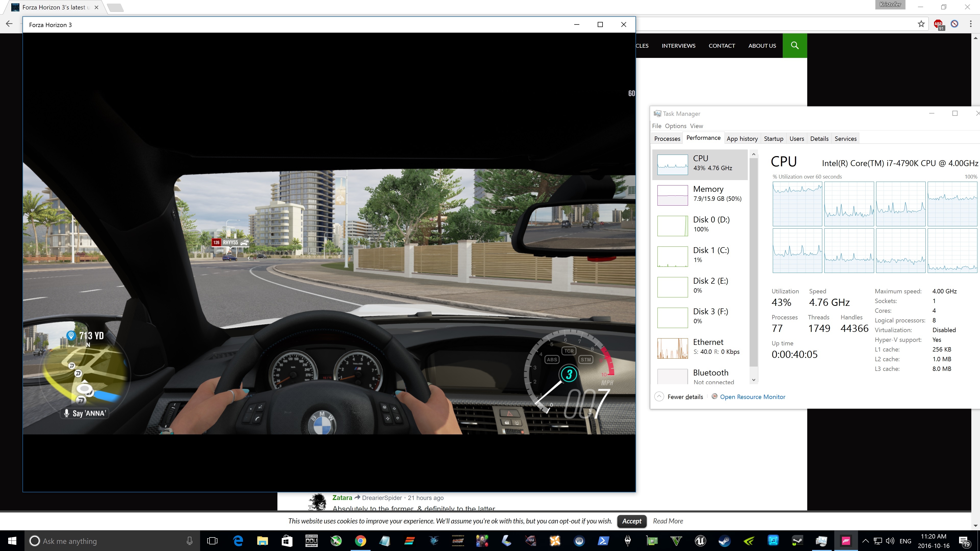The width and height of the screenshot is (980, 551).
Task: Open File Explorer taskbar icon
Action: [263, 541]
